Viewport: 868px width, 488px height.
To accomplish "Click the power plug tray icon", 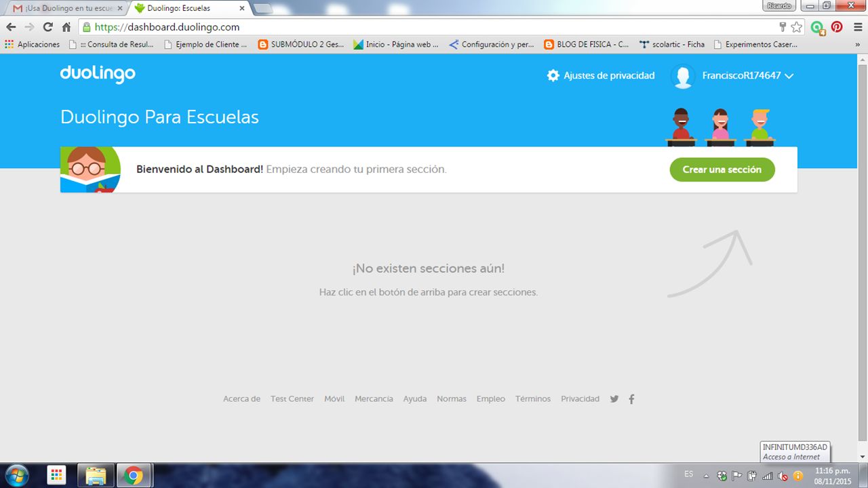I will [x=752, y=476].
